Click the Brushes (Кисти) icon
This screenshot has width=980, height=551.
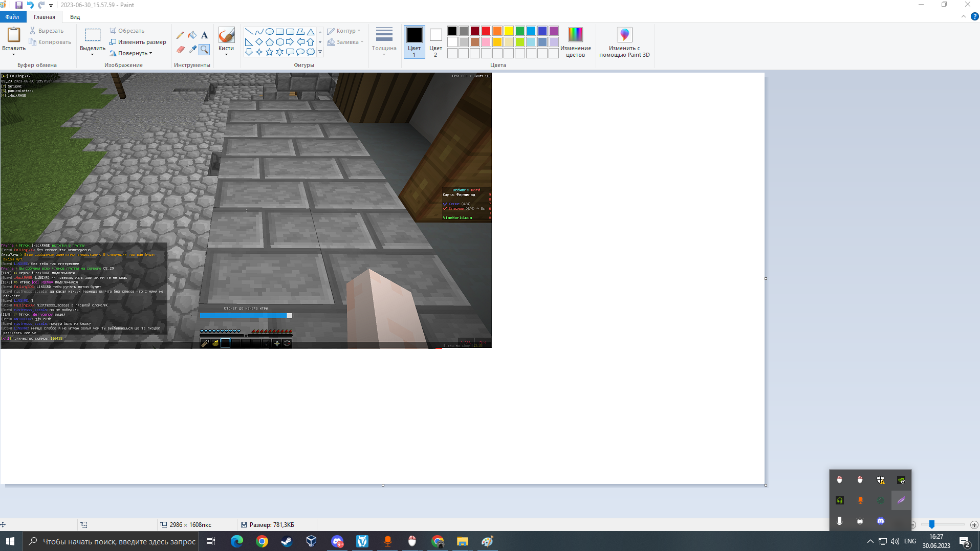click(226, 35)
